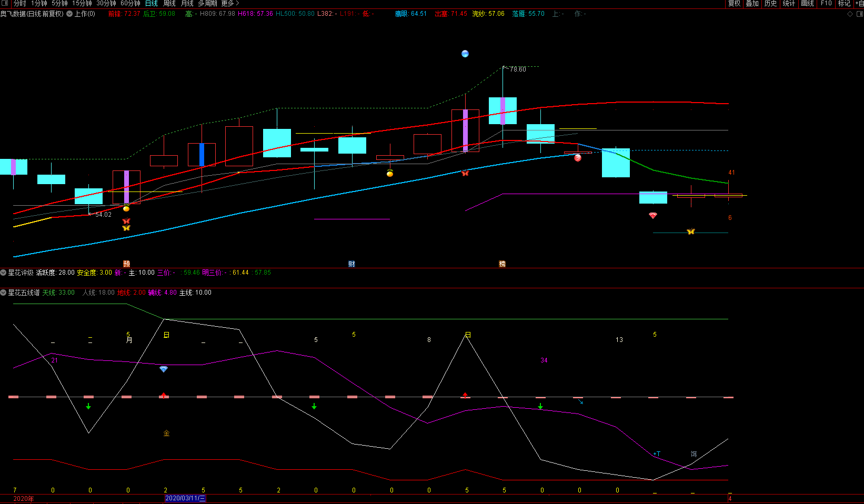Click the leftmost green down arrow

click(88, 406)
